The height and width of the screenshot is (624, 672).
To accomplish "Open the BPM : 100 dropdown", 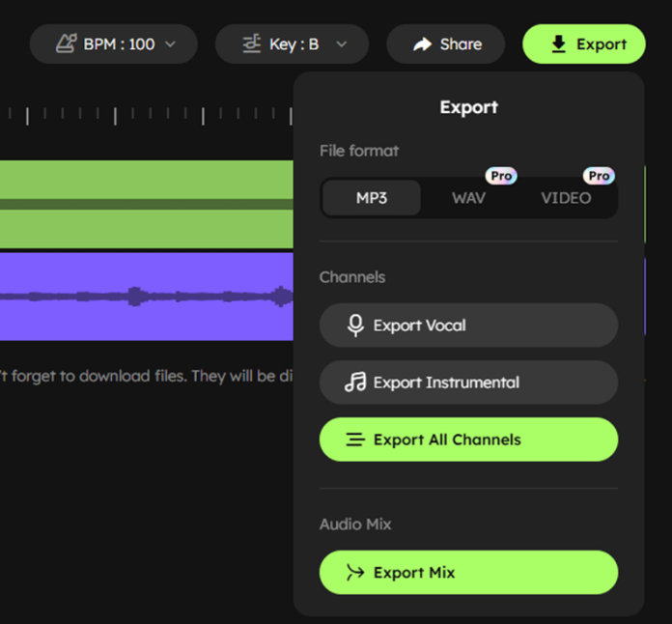I will [x=114, y=43].
